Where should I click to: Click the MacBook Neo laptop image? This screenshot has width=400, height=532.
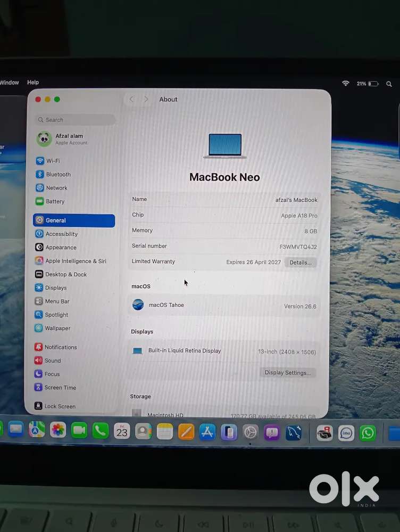[225, 146]
